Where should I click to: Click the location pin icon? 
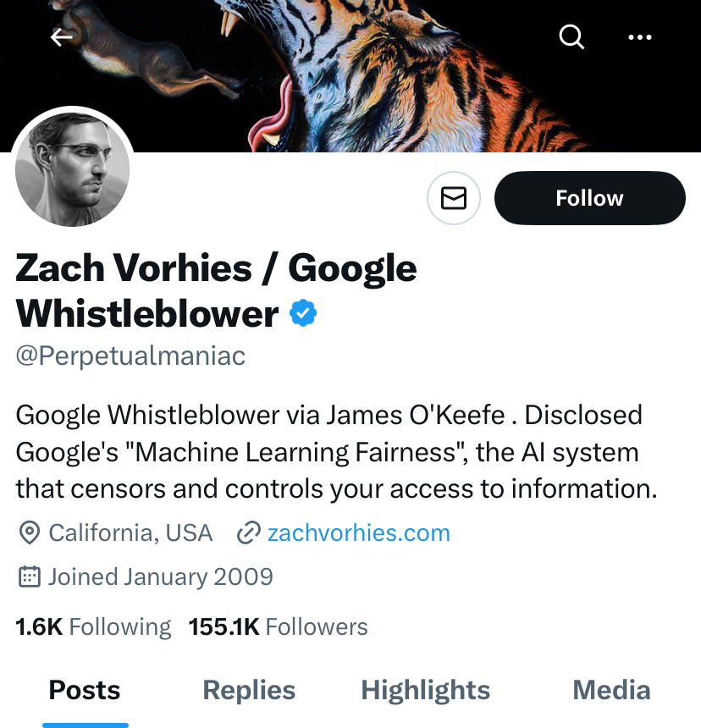(30, 532)
